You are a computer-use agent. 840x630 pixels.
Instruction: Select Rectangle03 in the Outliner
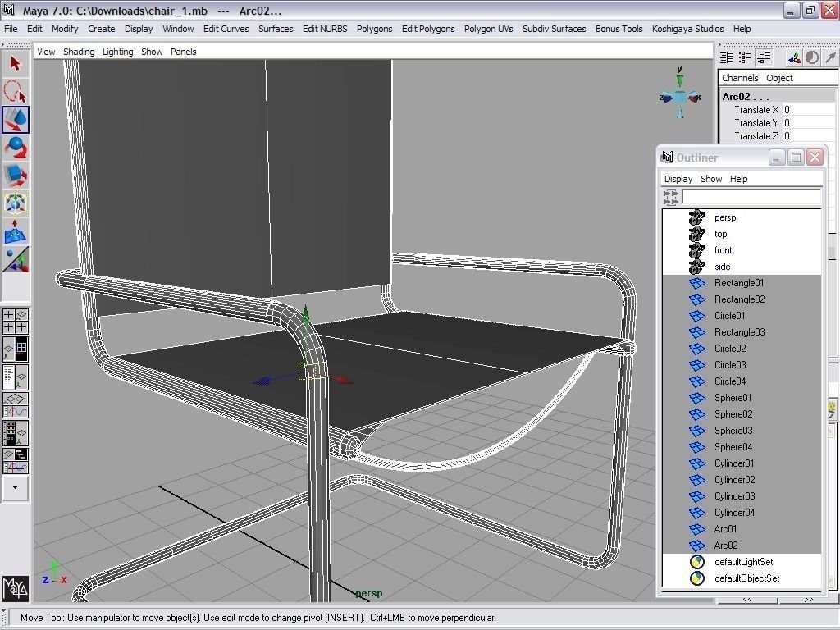point(742,332)
